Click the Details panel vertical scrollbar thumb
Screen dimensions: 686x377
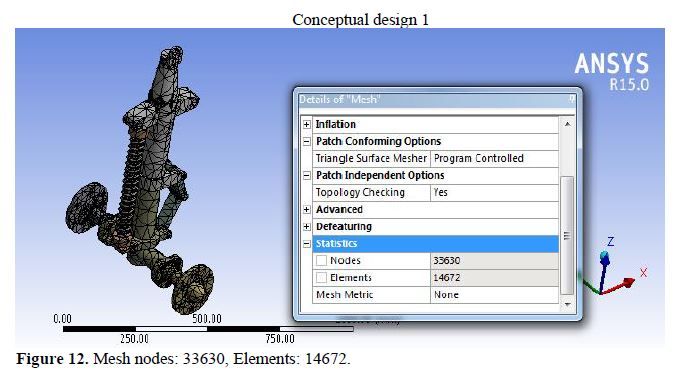point(567,236)
